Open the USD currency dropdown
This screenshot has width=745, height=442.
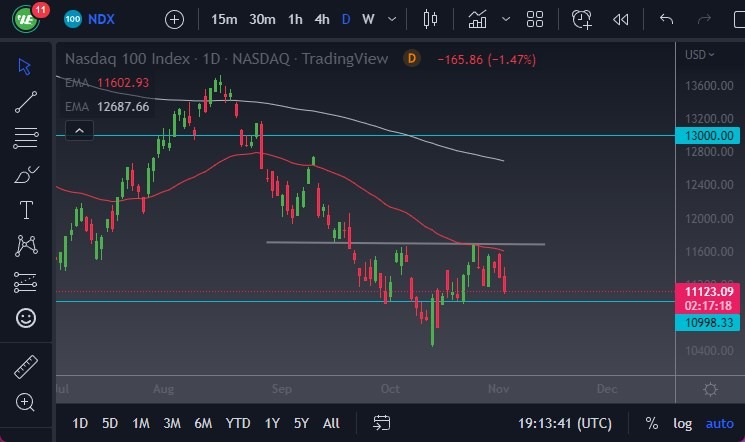point(699,55)
